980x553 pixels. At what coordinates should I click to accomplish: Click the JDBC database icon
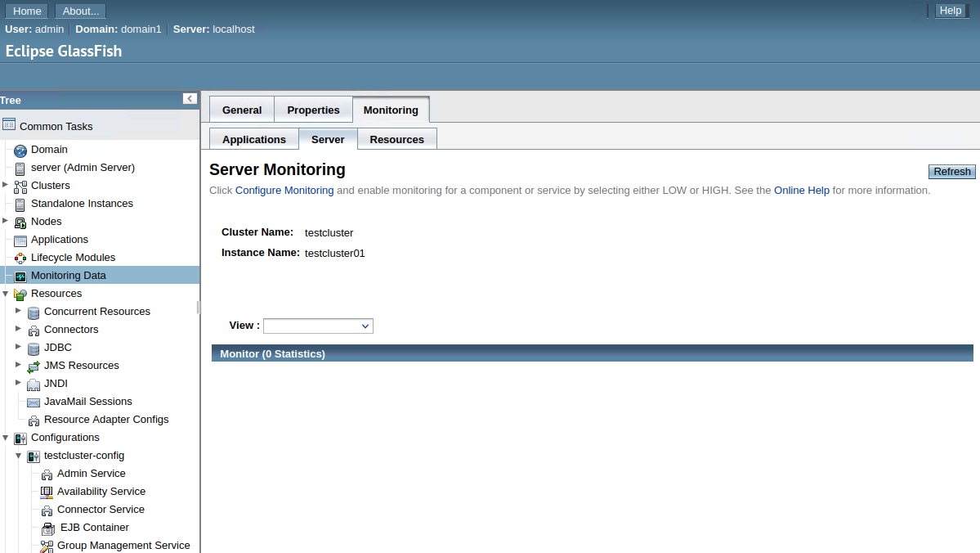34,348
